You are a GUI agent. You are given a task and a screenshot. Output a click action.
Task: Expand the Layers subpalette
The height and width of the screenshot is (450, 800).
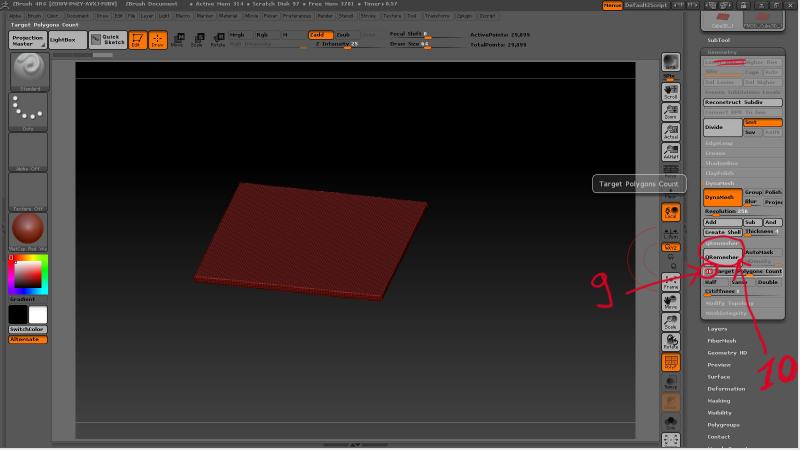click(717, 329)
